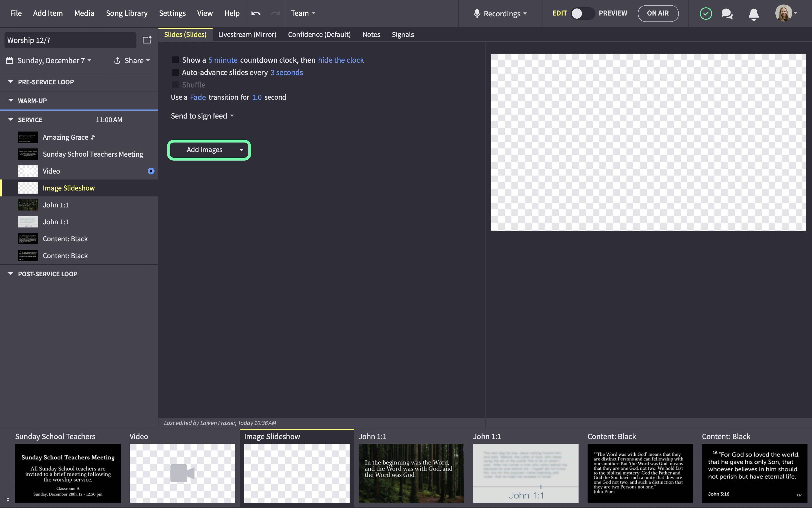Viewport: 812px width, 508px height.
Task: Toggle the EDIT/PREVIEW switch
Action: click(x=583, y=14)
